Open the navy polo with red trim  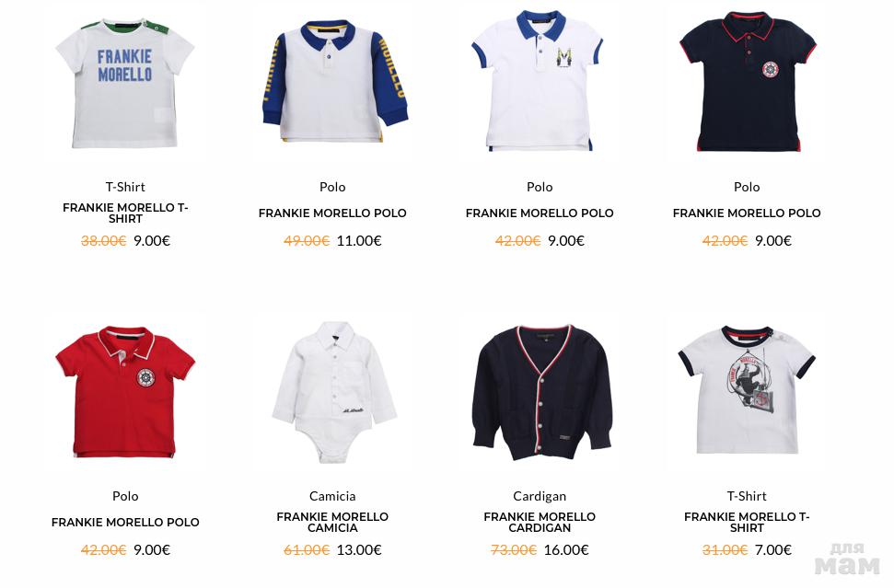pyautogui.click(x=748, y=82)
